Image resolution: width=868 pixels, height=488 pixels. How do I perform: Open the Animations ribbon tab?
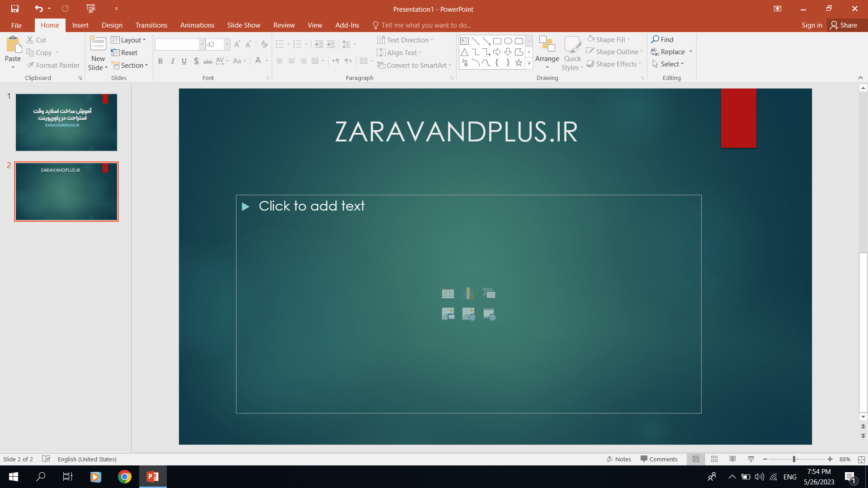pyautogui.click(x=197, y=25)
